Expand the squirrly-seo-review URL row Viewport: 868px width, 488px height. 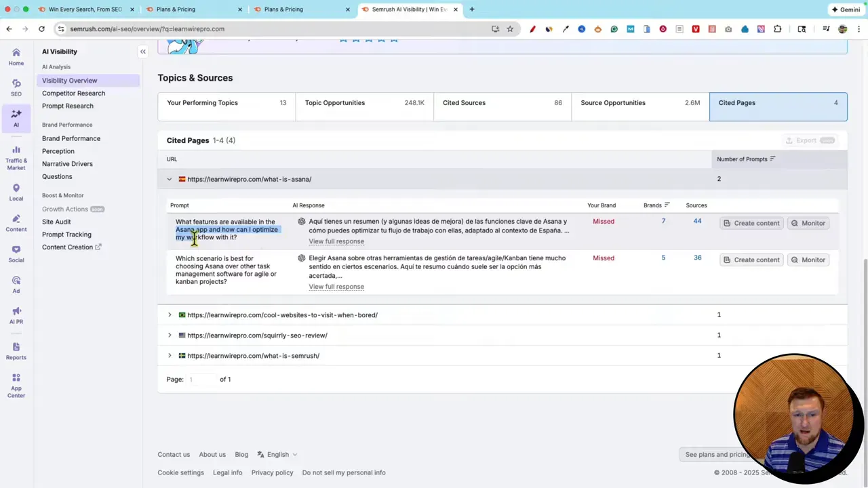[x=169, y=335]
